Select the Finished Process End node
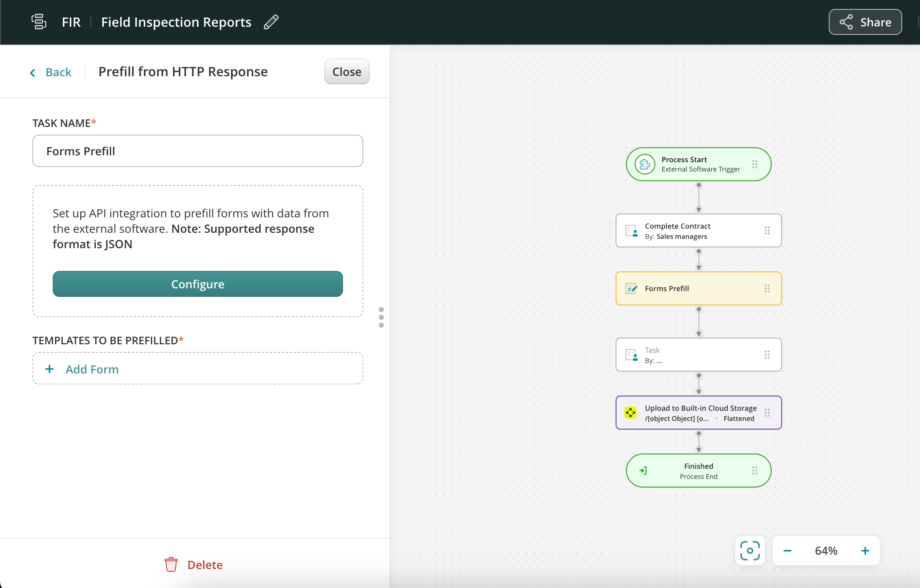 (x=698, y=471)
